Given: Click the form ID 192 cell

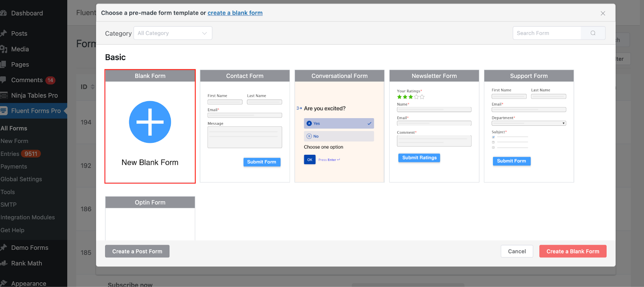Looking at the screenshot, I should point(86,166).
